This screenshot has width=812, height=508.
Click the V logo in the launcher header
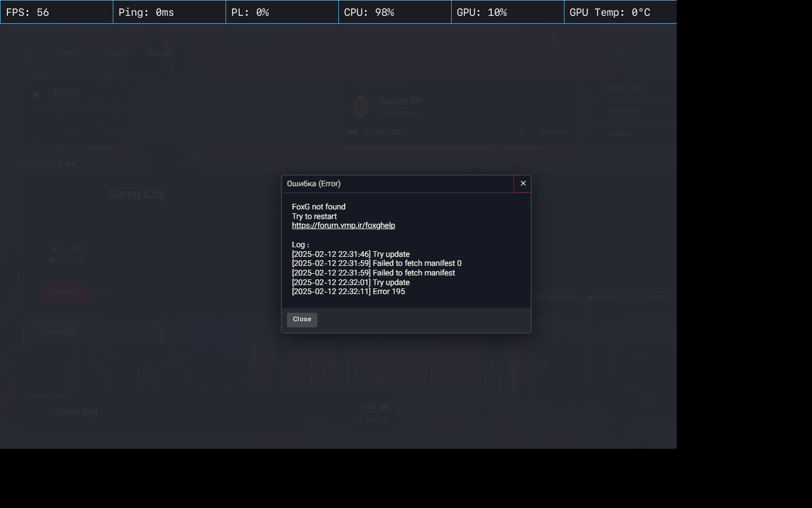pos(29,54)
